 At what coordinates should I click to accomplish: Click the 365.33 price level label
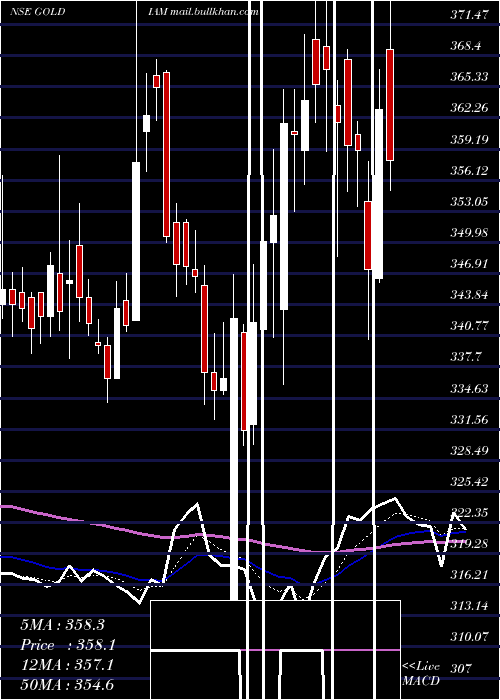tap(469, 77)
